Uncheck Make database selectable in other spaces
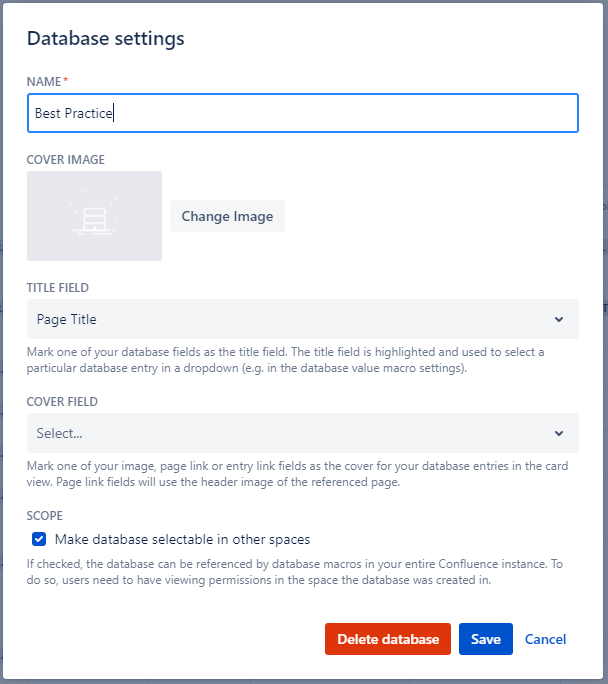This screenshot has height=684, width=608. [39, 539]
